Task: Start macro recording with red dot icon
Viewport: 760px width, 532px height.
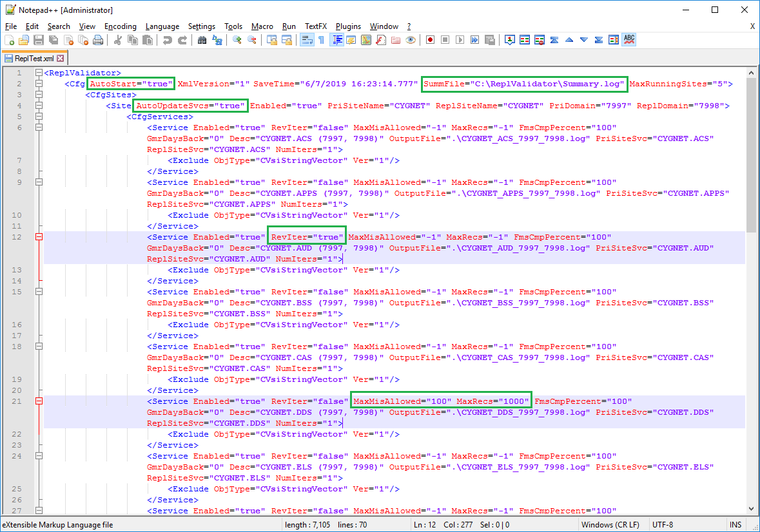Action: pyautogui.click(x=430, y=40)
